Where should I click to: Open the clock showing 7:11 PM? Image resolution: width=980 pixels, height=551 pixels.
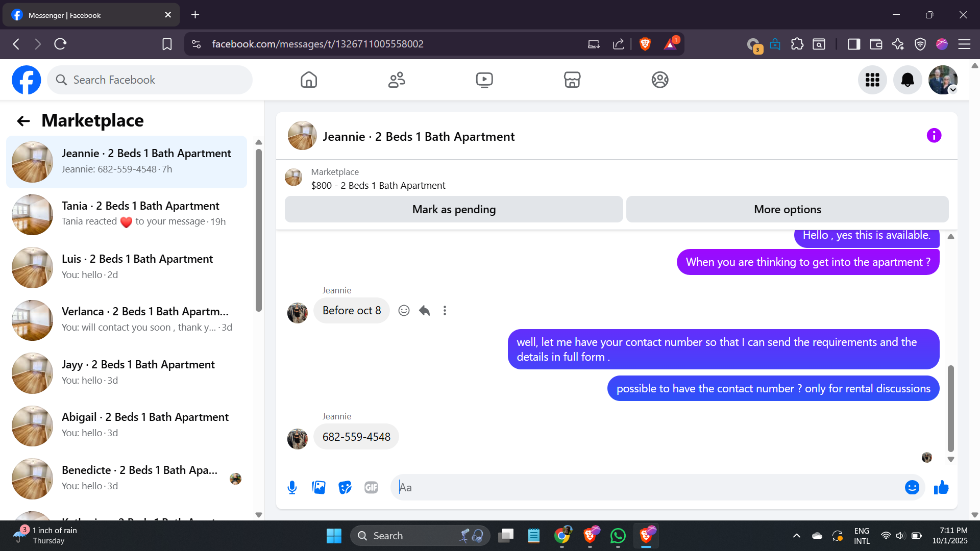point(950,536)
